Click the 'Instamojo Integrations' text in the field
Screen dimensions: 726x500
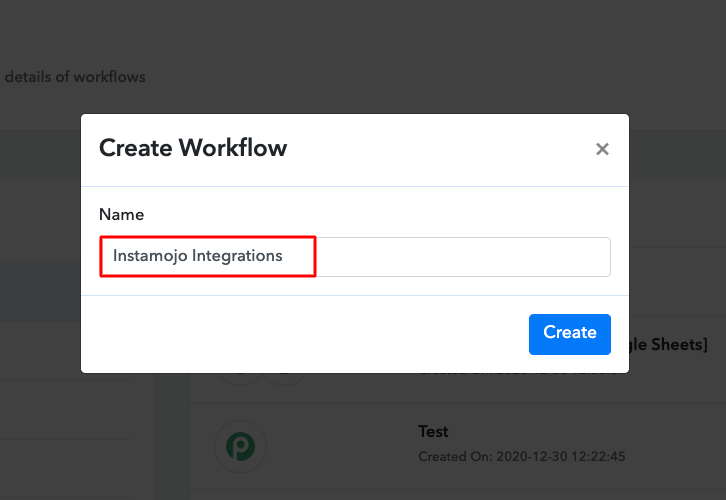(x=198, y=256)
